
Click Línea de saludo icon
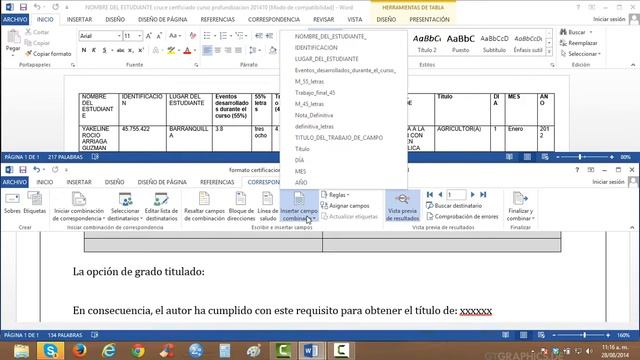pyautogui.click(x=268, y=207)
